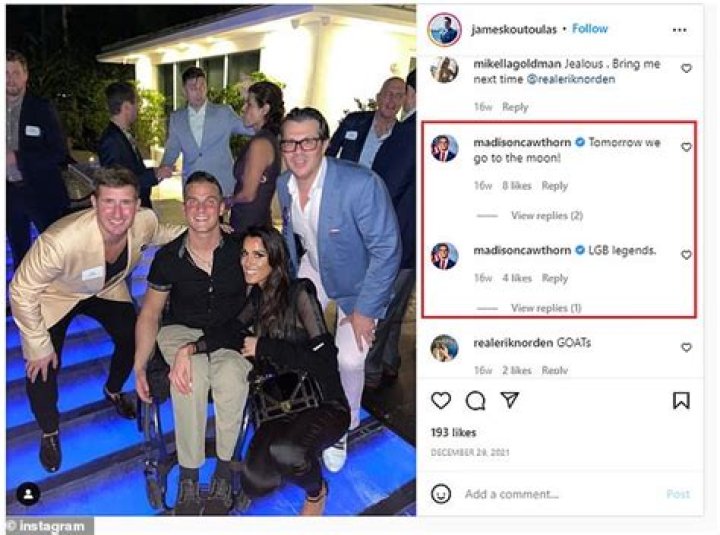Open comment bubble icon below comments
This screenshot has width=720, height=535.
[x=475, y=400]
